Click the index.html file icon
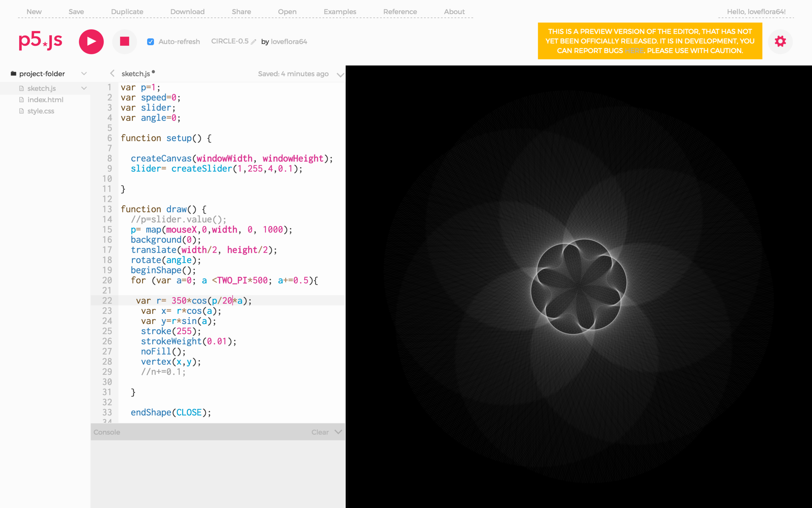812x508 pixels. (x=21, y=100)
